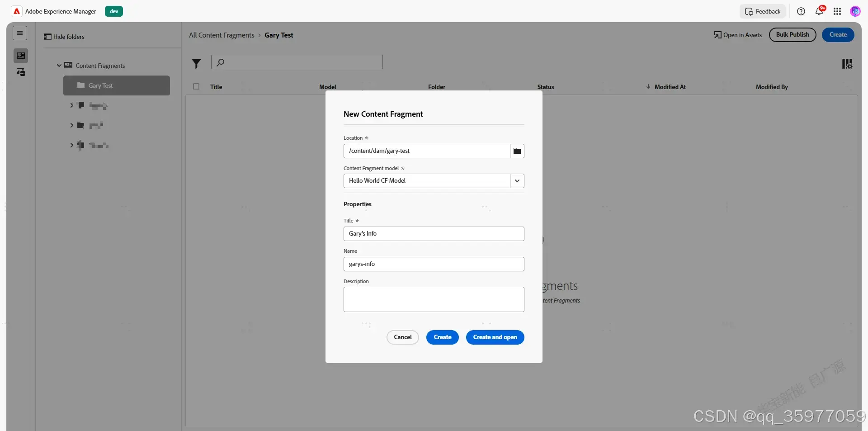Click Bulk Publish button
This screenshot has height=431, width=868.
pos(793,35)
